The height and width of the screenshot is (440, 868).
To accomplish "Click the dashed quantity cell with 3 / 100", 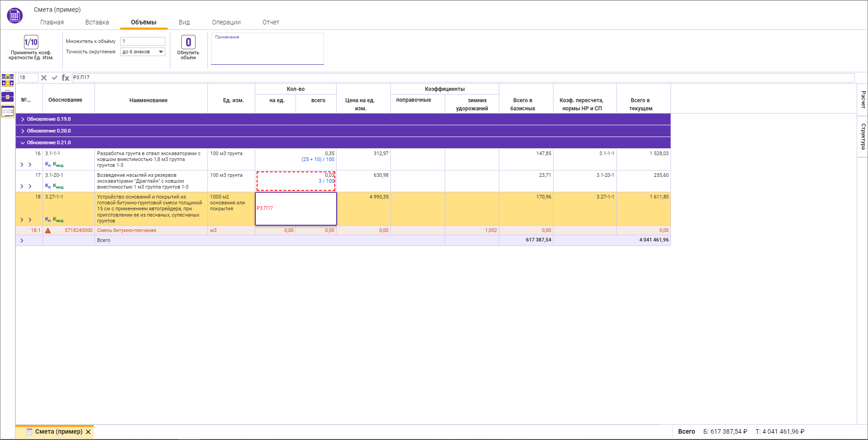I will pos(296,181).
